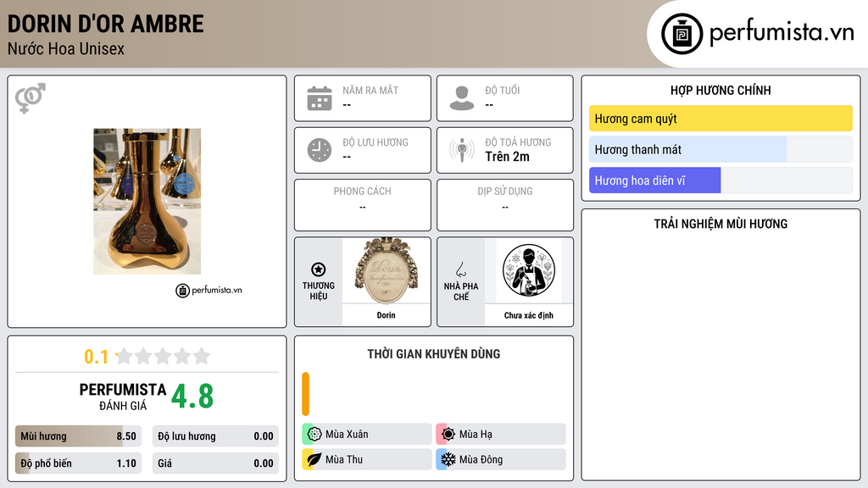Click the leaf icon for Mùa Thu
The image size is (868, 488).
click(x=314, y=459)
